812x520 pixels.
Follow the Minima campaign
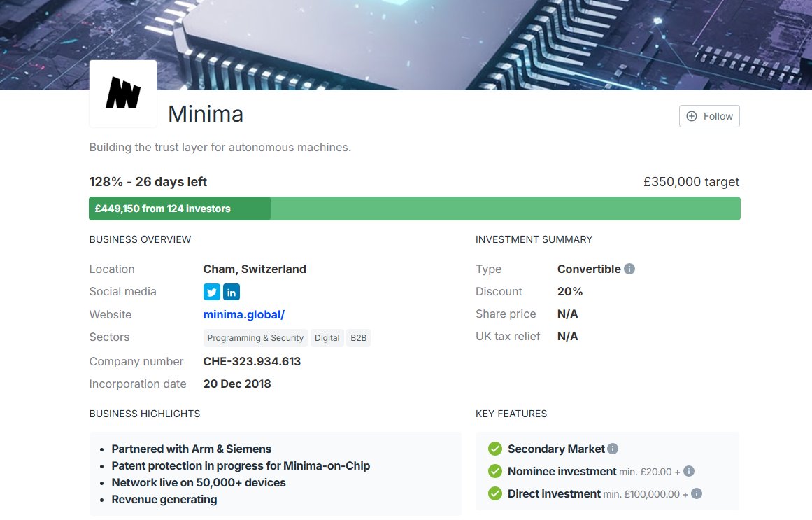709,116
